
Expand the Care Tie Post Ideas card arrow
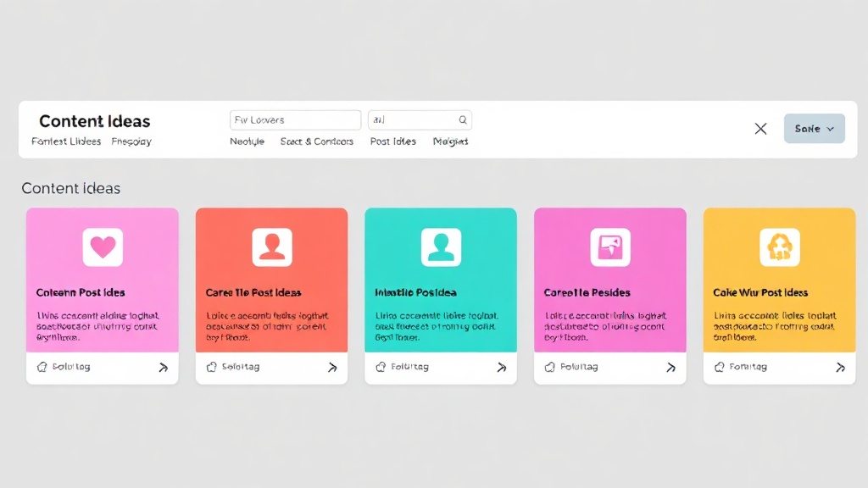pyautogui.click(x=332, y=367)
